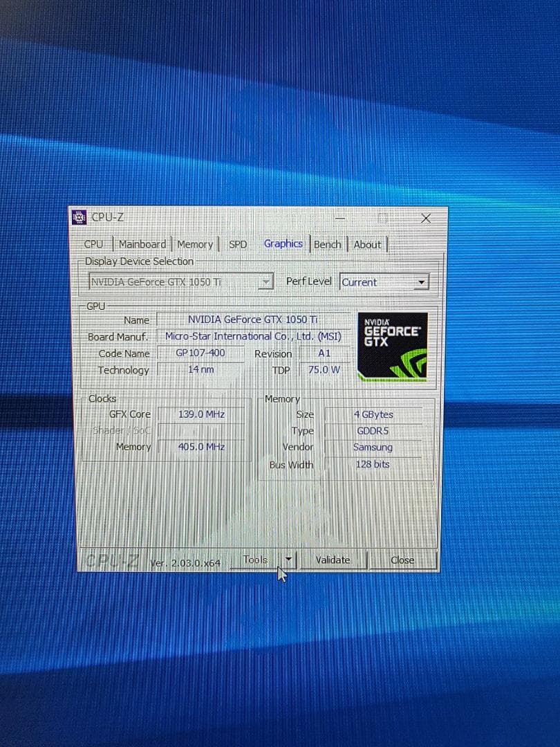Viewport: 560px width, 747px height.
Task: Click the Memory clock field showing 405.0 MHz
Action: pos(200,447)
